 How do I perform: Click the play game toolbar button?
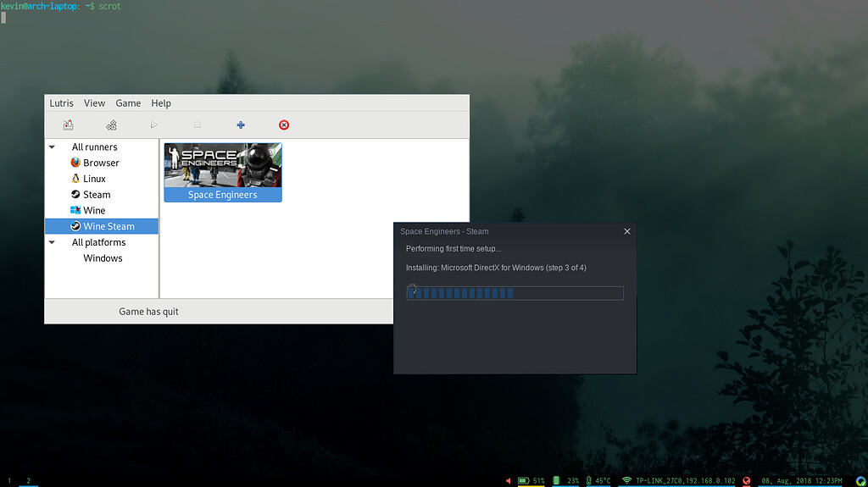coord(154,125)
